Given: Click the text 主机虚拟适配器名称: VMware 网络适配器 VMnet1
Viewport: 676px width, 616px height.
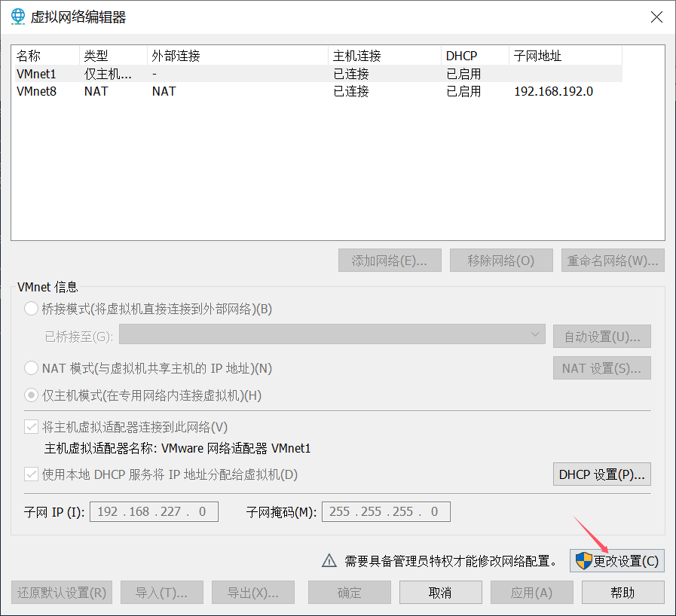Looking at the screenshot, I should coord(177,448).
